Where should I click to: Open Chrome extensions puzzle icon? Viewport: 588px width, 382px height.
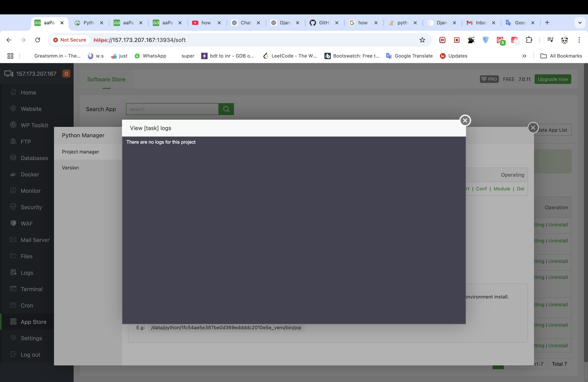[529, 40]
